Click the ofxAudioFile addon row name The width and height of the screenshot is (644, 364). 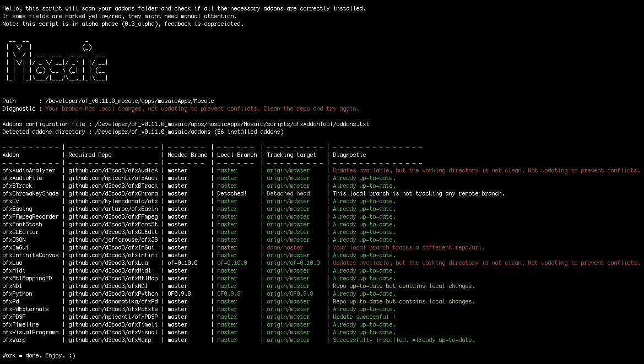[x=22, y=178]
